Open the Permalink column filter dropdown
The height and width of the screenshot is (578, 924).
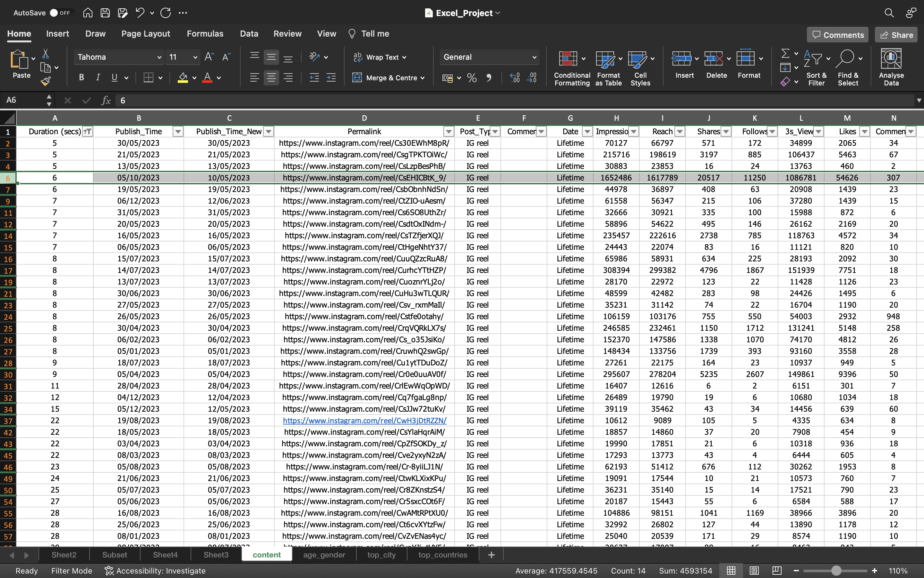click(449, 132)
